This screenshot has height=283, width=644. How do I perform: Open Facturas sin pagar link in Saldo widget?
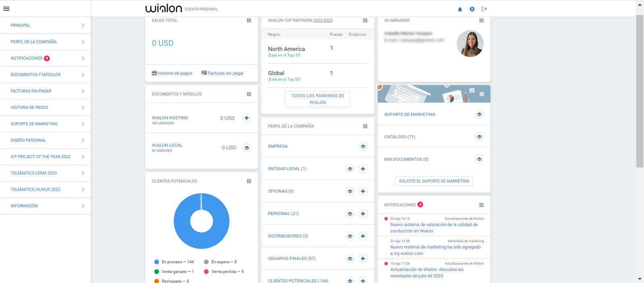tap(226, 73)
